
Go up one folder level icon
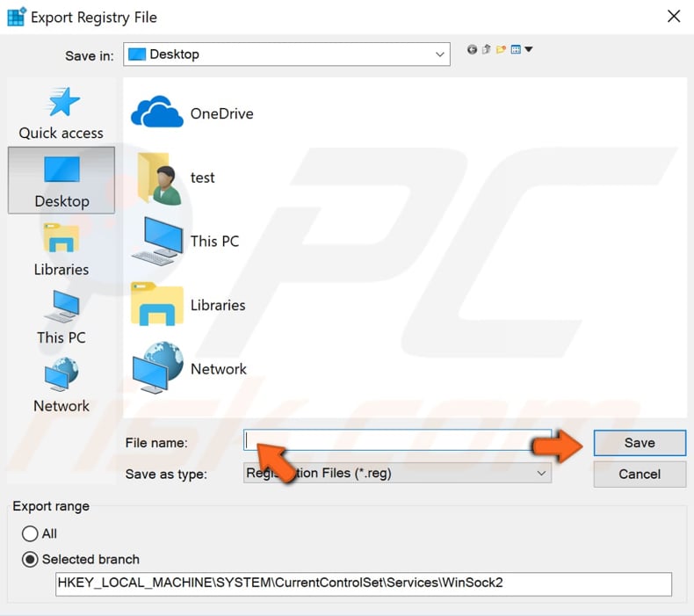(x=487, y=49)
